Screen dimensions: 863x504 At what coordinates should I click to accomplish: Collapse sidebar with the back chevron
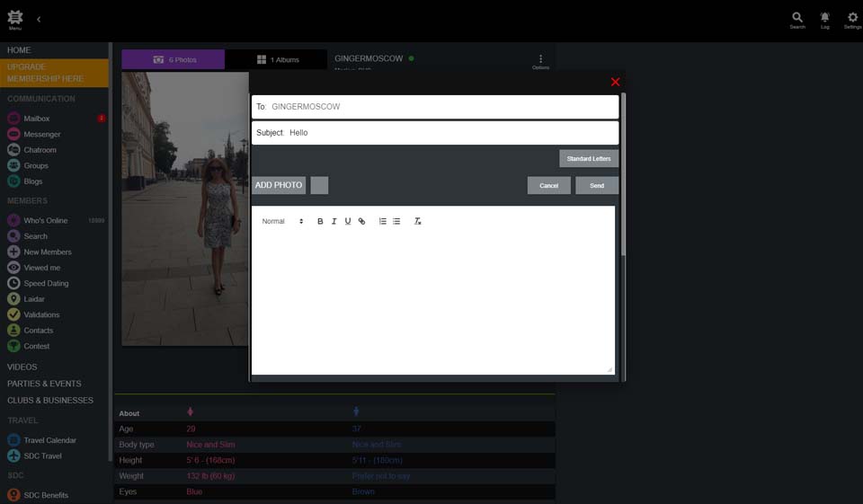point(39,19)
